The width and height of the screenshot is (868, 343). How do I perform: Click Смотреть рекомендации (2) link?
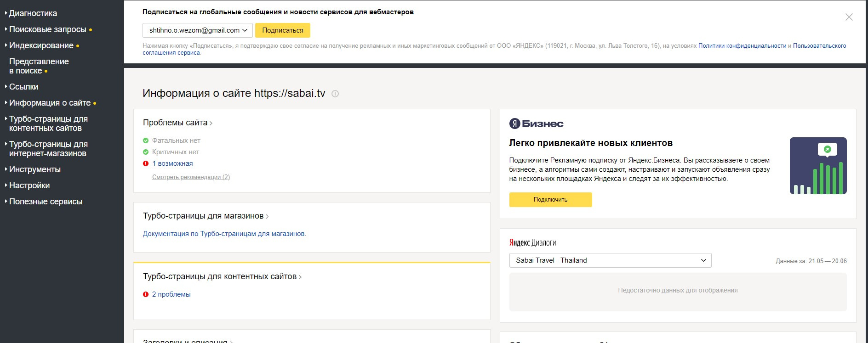tap(191, 177)
